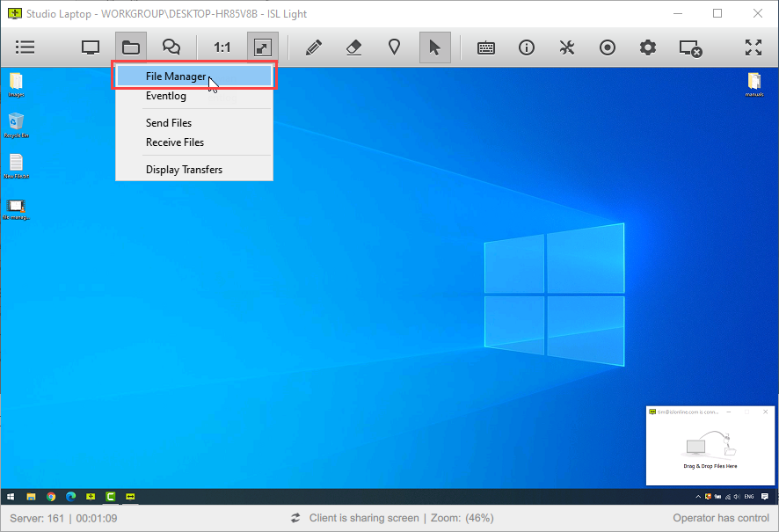Viewport: 779px width, 532px height.
Task: Set zoom to 1:1 actual size
Action: pyautogui.click(x=222, y=47)
